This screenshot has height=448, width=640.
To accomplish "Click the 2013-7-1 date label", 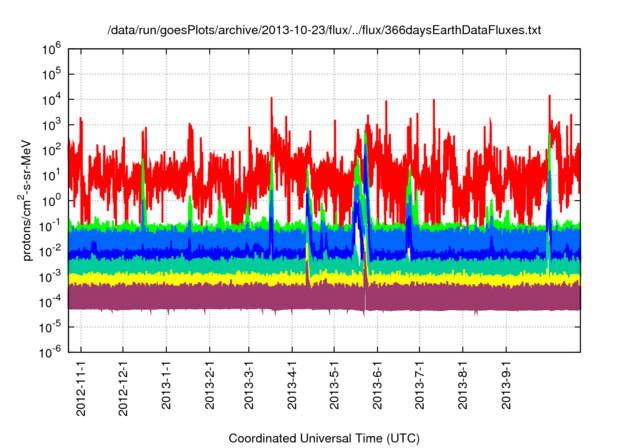I will (x=420, y=385).
